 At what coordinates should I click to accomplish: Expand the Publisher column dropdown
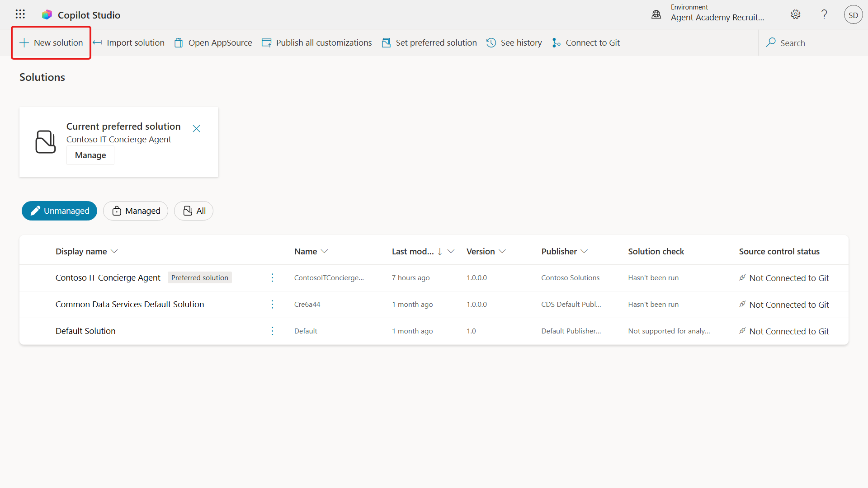[584, 251]
